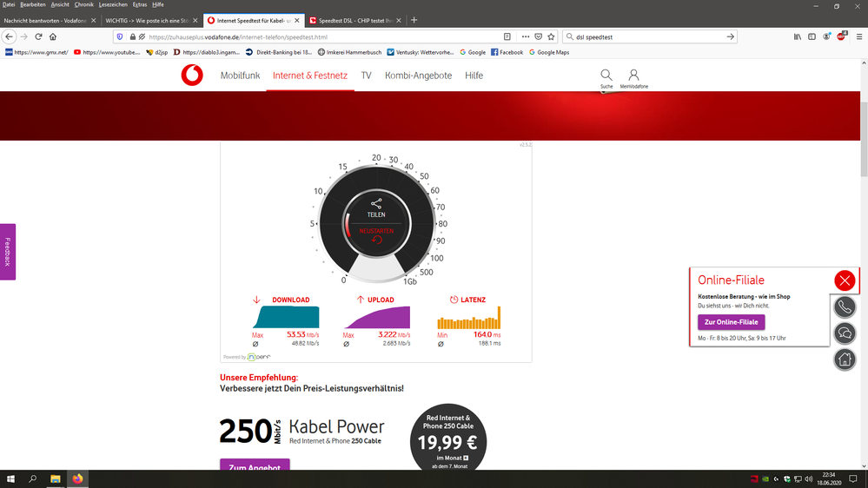
Task: Toggle the sidebar view icon
Action: point(812,37)
